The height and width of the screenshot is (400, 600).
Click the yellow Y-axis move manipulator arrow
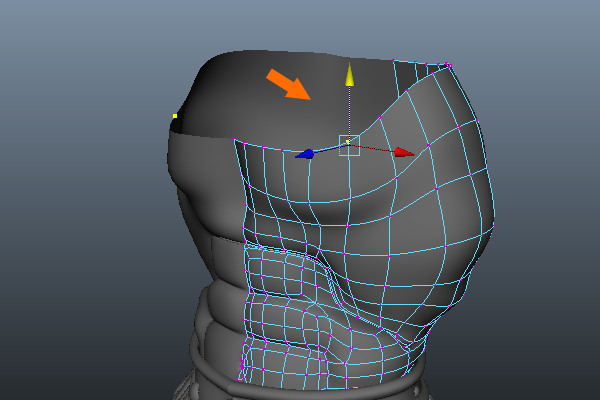pos(349,75)
